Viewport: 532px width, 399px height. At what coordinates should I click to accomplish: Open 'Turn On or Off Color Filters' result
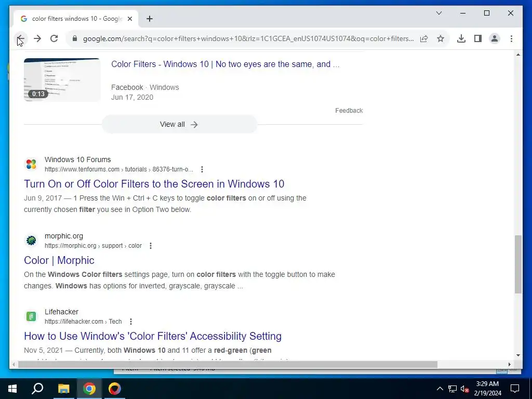tap(154, 184)
